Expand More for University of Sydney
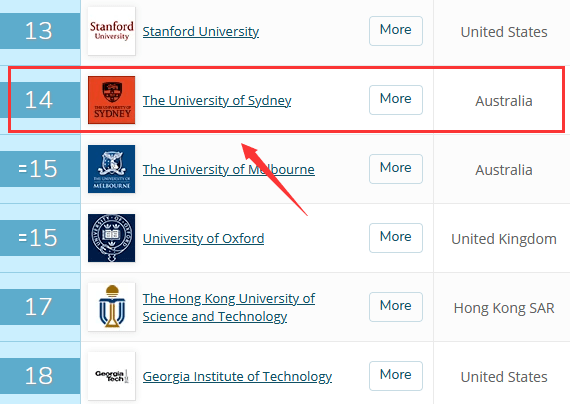This screenshot has height=404, width=570. tap(396, 100)
